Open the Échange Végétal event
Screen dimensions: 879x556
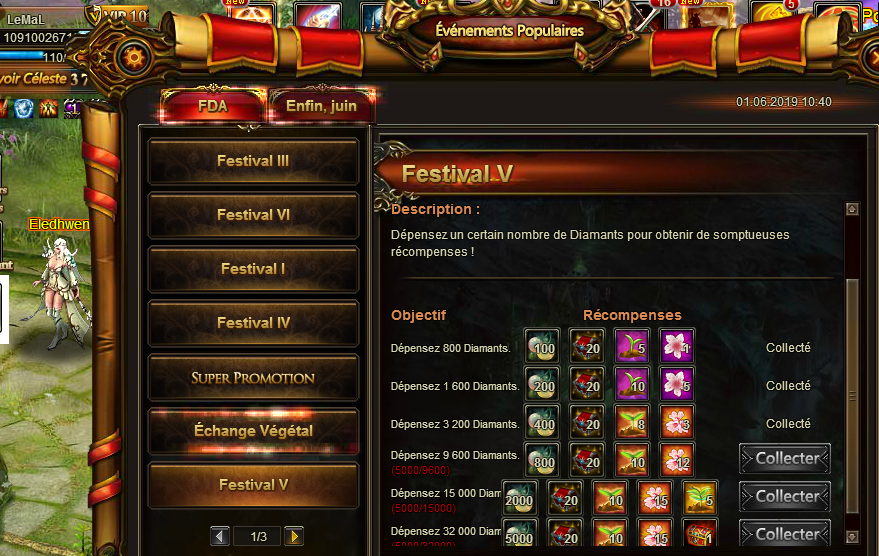(253, 430)
